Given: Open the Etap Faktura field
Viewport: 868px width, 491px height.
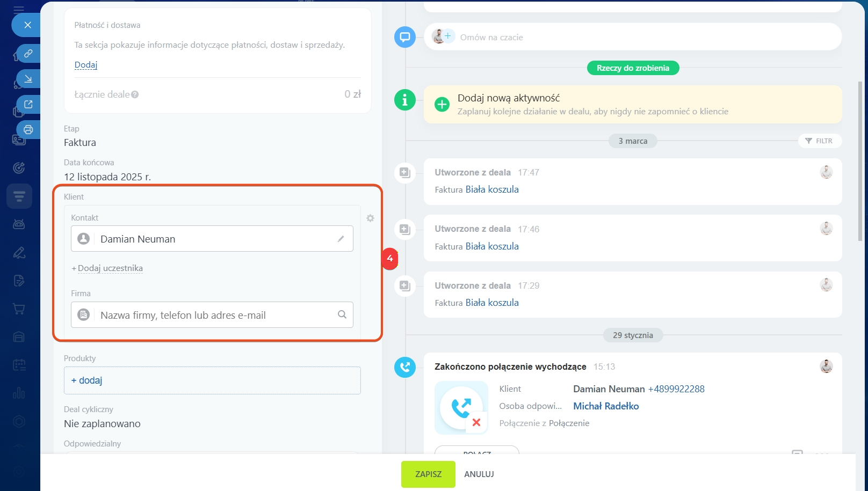Looking at the screenshot, I should point(80,143).
